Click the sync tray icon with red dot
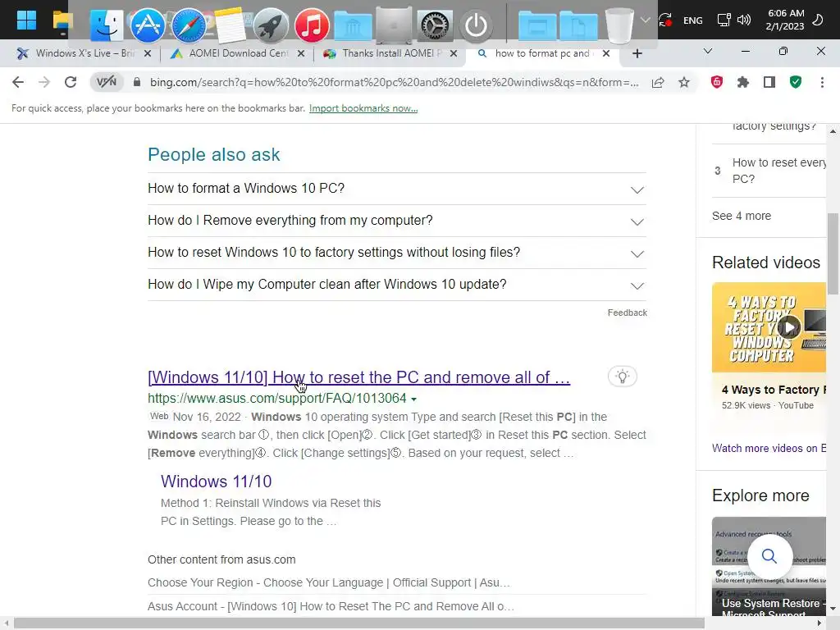 (x=665, y=21)
